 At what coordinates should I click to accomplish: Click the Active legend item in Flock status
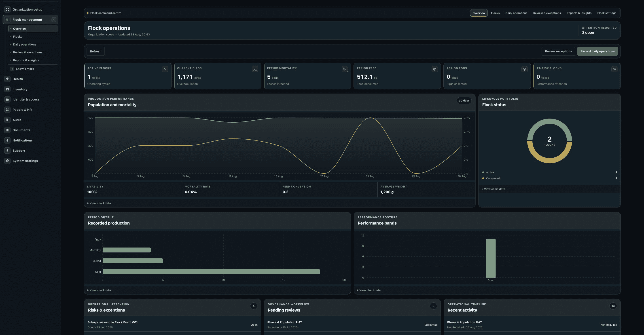point(549,172)
